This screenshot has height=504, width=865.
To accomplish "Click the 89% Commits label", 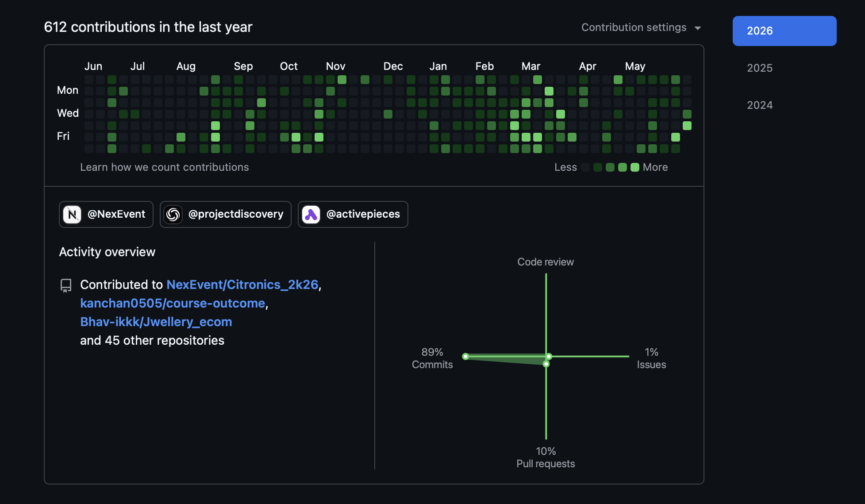I will pyautogui.click(x=432, y=358).
